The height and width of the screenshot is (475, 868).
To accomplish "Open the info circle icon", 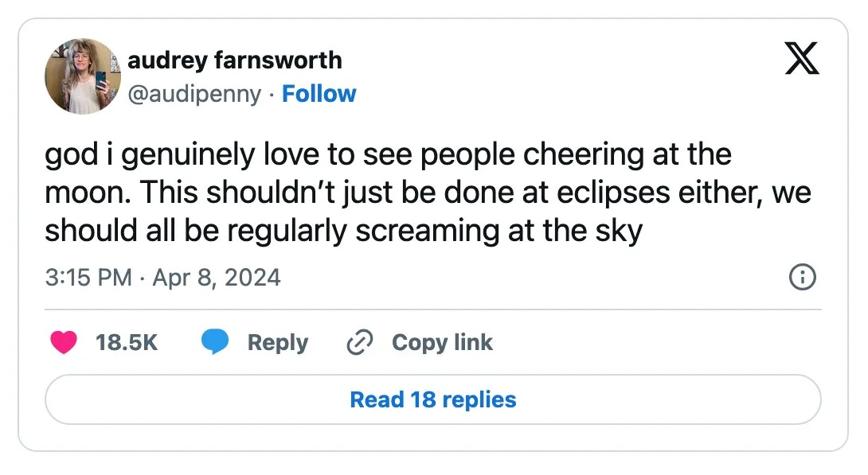I will (801, 277).
